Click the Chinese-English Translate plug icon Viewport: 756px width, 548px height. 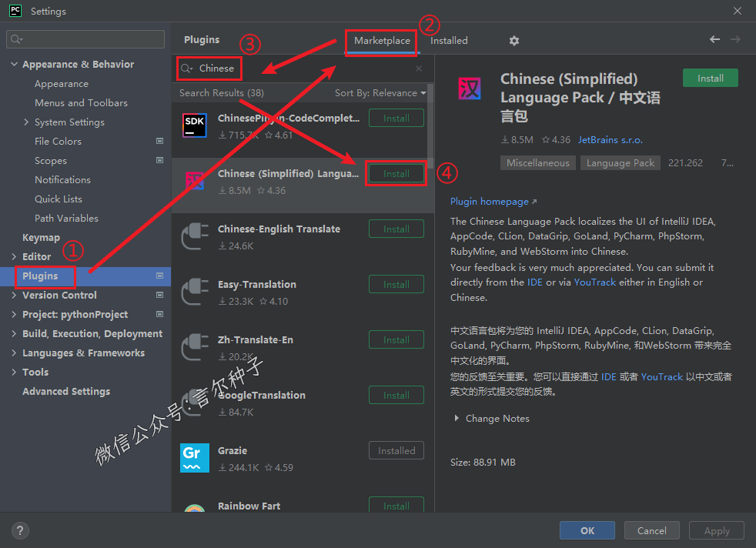click(194, 236)
